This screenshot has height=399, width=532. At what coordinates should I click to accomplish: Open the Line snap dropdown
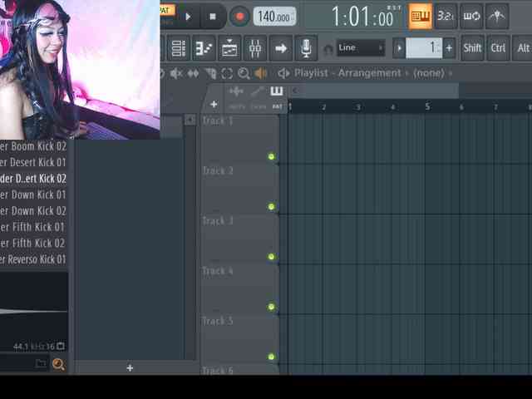[x=359, y=48]
